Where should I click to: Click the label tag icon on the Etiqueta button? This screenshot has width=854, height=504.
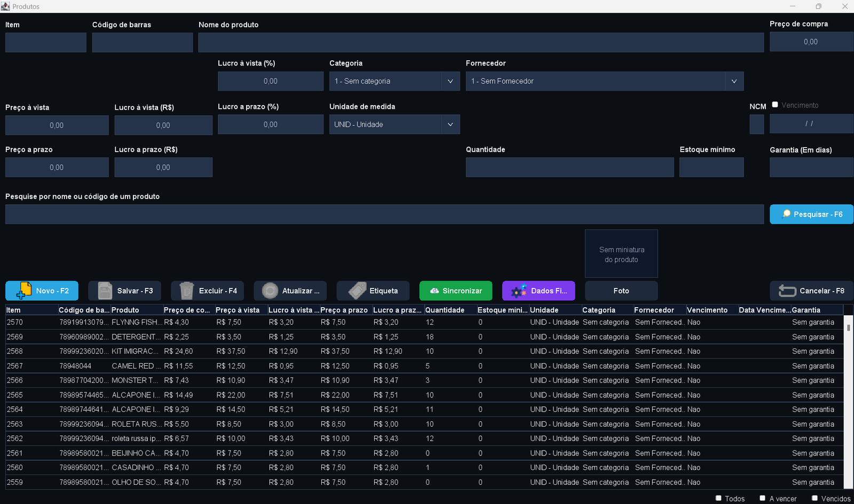[357, 291]
